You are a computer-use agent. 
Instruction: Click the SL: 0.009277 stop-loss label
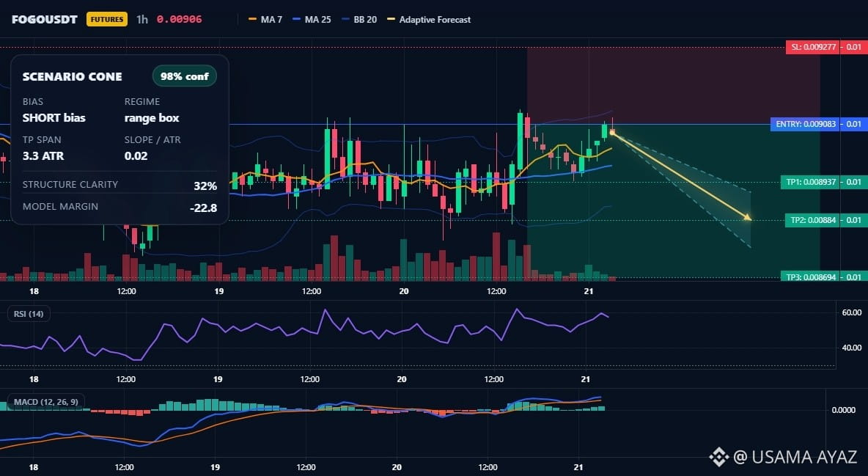tap(813, 47)
